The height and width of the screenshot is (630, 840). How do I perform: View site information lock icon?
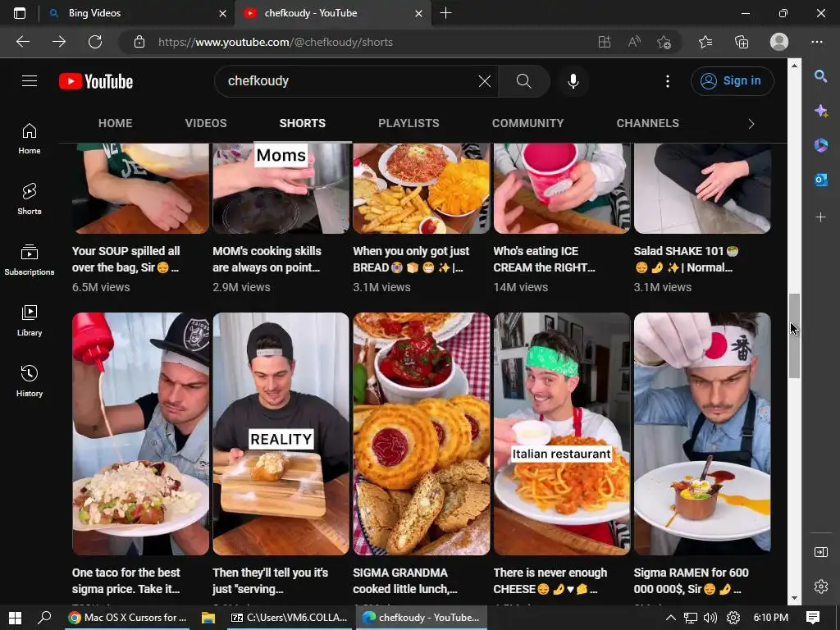coord(139,42)
